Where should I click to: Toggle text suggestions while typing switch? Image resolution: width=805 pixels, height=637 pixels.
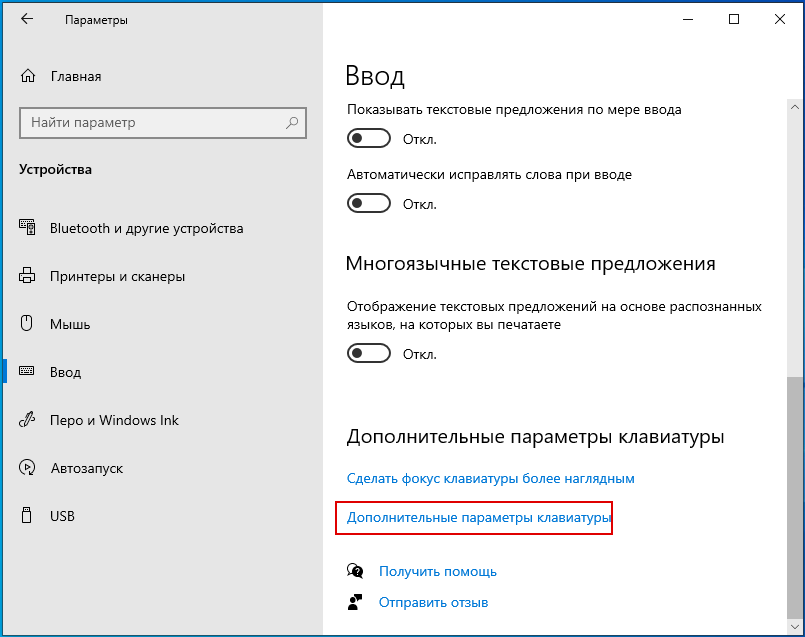(369, 139)
